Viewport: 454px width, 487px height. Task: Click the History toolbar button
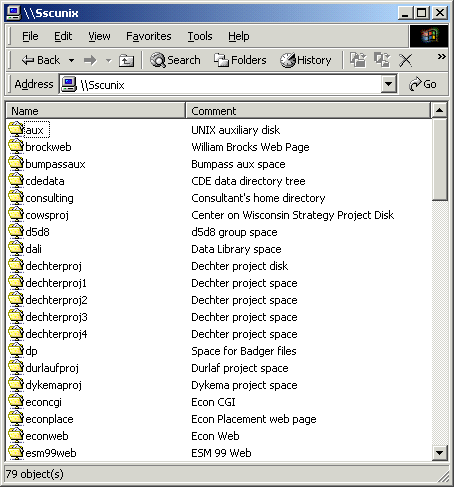(306, 60)
